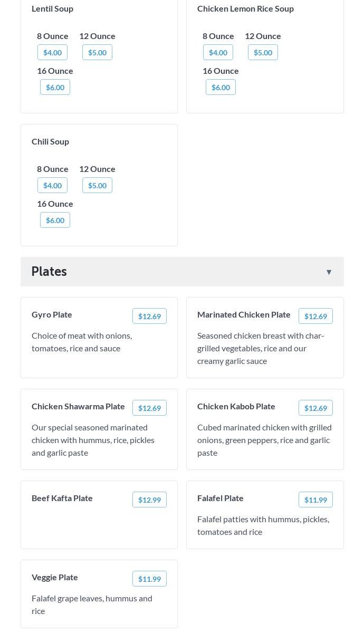Collapse the Plates section arrow

coord(329,272)
